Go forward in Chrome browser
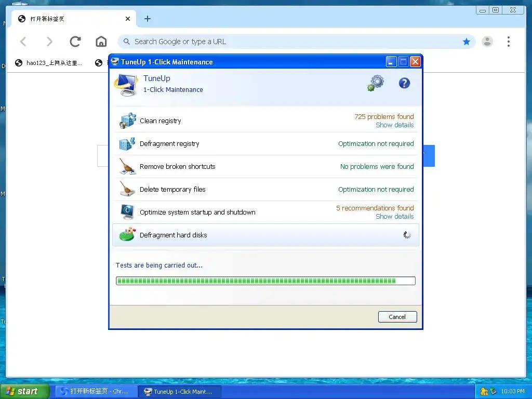This screenshot has width=532, height=399. point(49,42)
